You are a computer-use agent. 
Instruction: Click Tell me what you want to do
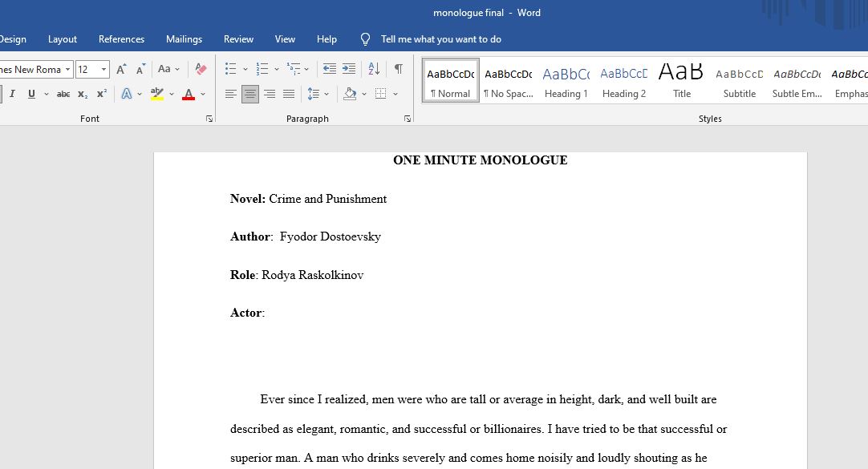pyautogui.click(x=440, y=39)
